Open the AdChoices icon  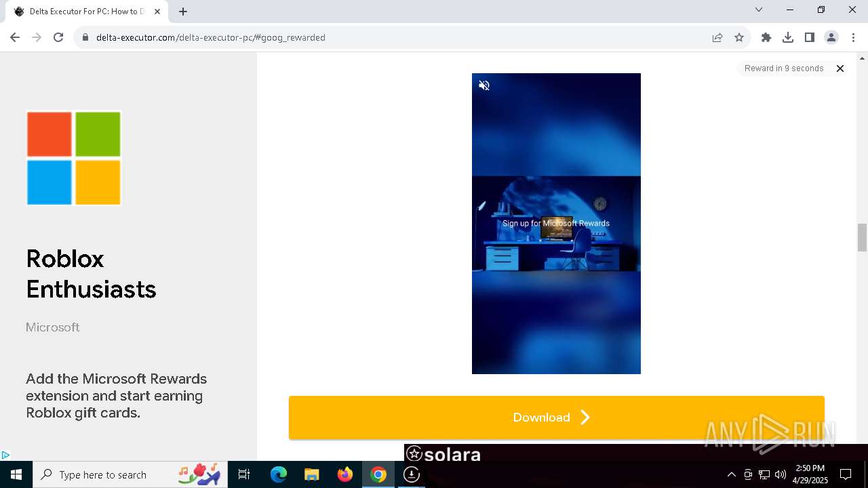pyautogui.click(x=5, y=455)
